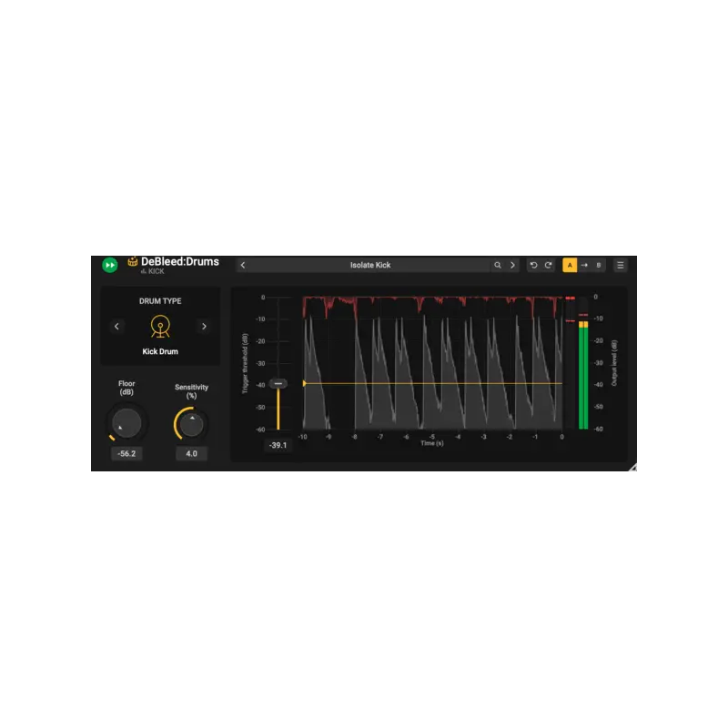Click the threshold value field -39.1
The height and width of the screenshot is (728, 728).
pyautogui.click(x=278, y=445)
